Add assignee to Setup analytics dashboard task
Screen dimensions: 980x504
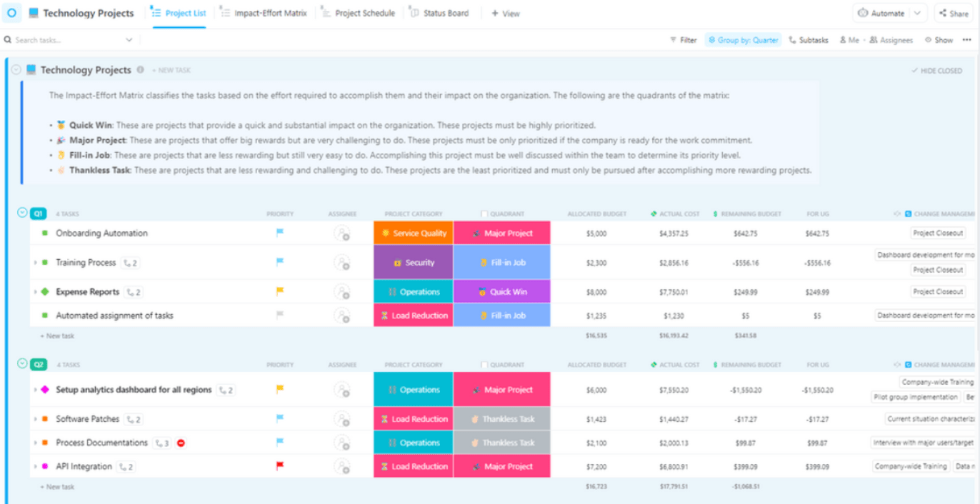point(342,390)
